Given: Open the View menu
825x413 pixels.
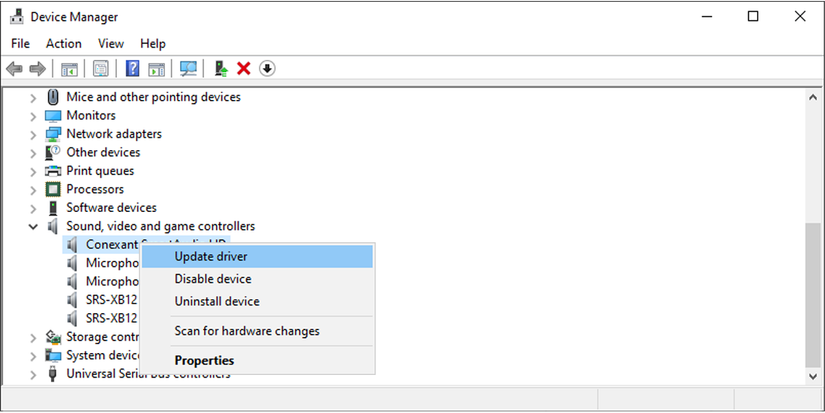Looking at the screenshot, I should pyautogui.click(x=111, y=44).
